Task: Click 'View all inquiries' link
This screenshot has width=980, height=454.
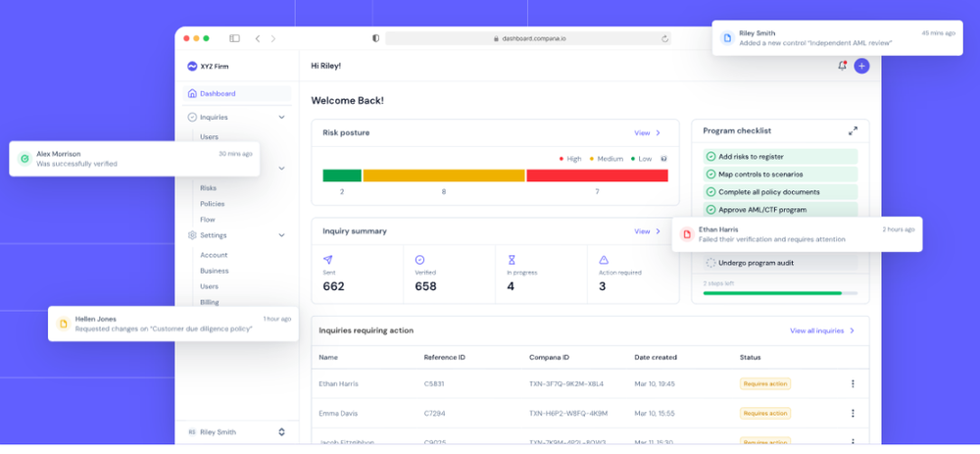Action: (822, 330)
